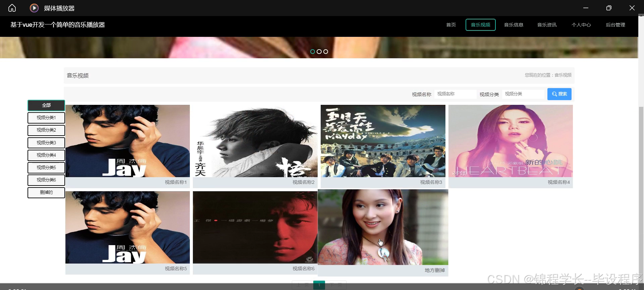
Task: Click the home icon in the title bar
Action: pos(12,8)
